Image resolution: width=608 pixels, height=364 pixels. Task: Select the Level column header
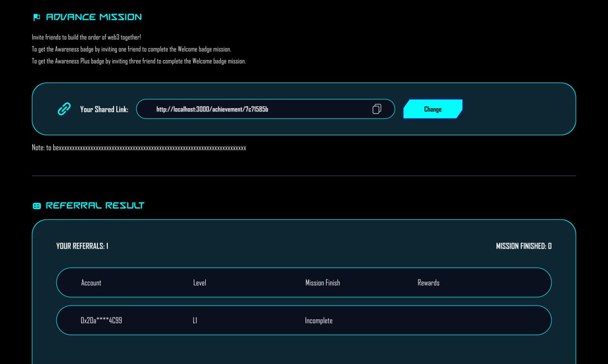coord(199,283)
